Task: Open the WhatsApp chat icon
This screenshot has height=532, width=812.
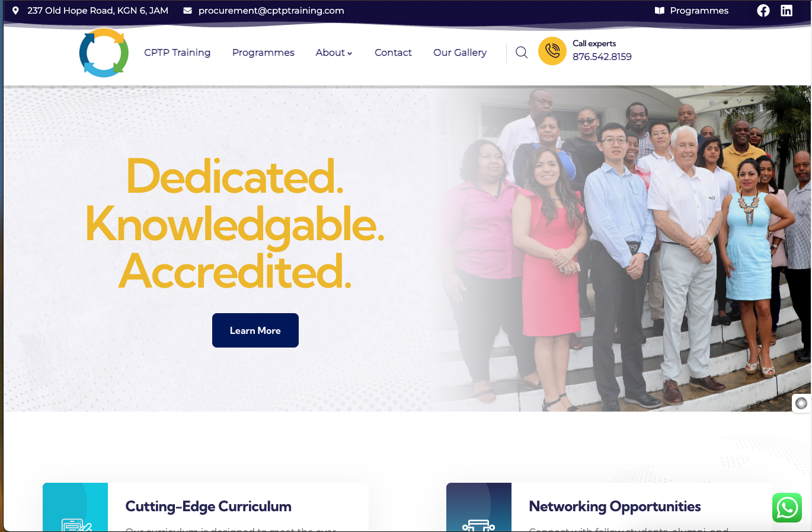Action: pos(787,508)
